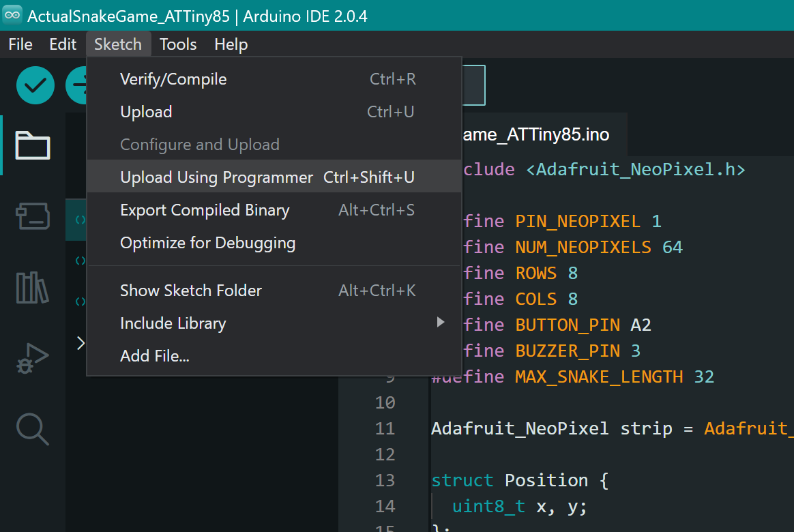
Task: Open the Edit menu
Action: point(63,44)
